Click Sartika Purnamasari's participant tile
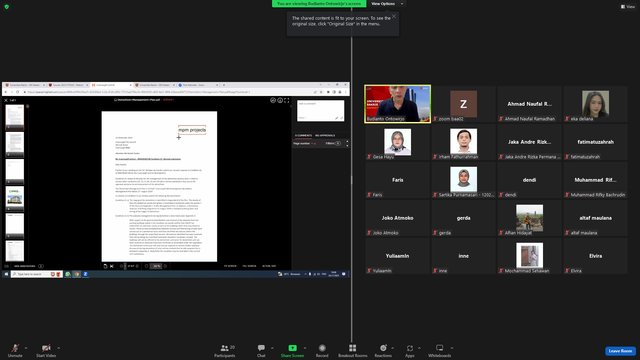The height and width of the screenshot is (360, 640). (463, 180)
